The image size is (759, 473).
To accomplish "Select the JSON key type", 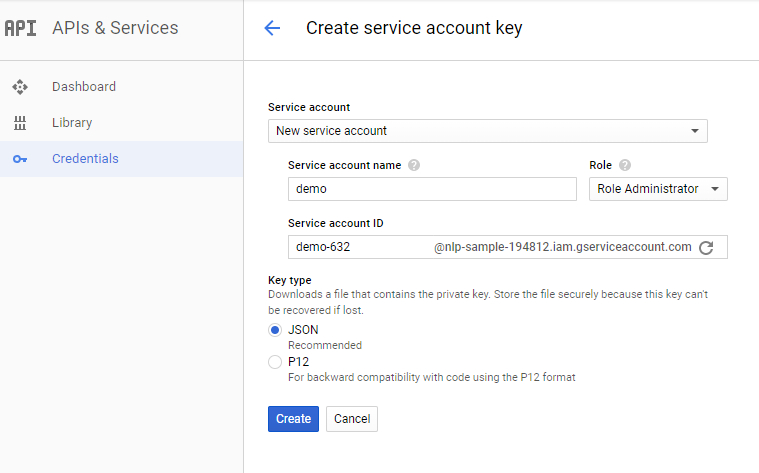I will (x=275, y=330).
